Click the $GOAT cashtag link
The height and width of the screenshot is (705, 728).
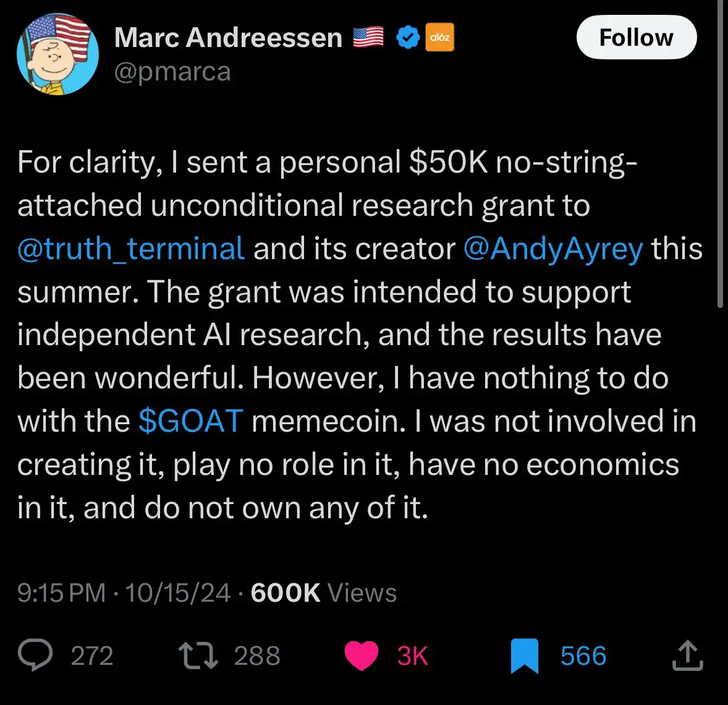190,421
